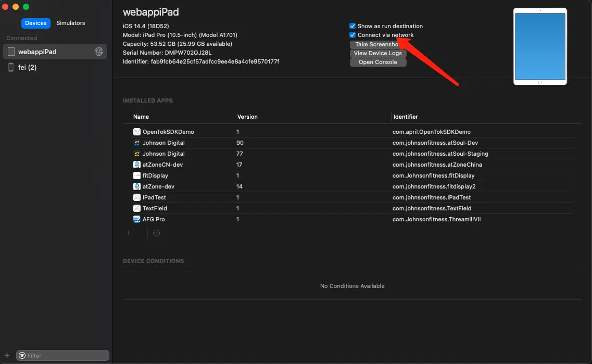The image size is (592, 364).
Task: Click version 90 in the apps table
Action: tap(240, 143)
